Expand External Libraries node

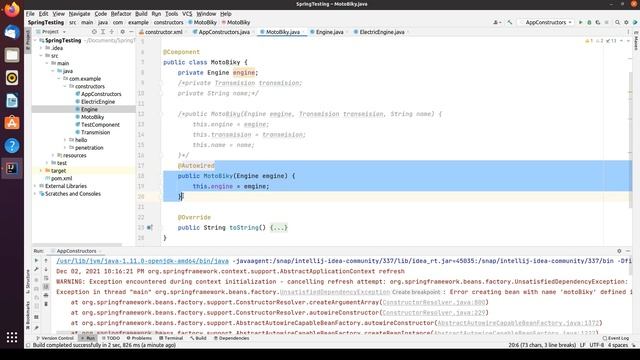tap(36, 186)
